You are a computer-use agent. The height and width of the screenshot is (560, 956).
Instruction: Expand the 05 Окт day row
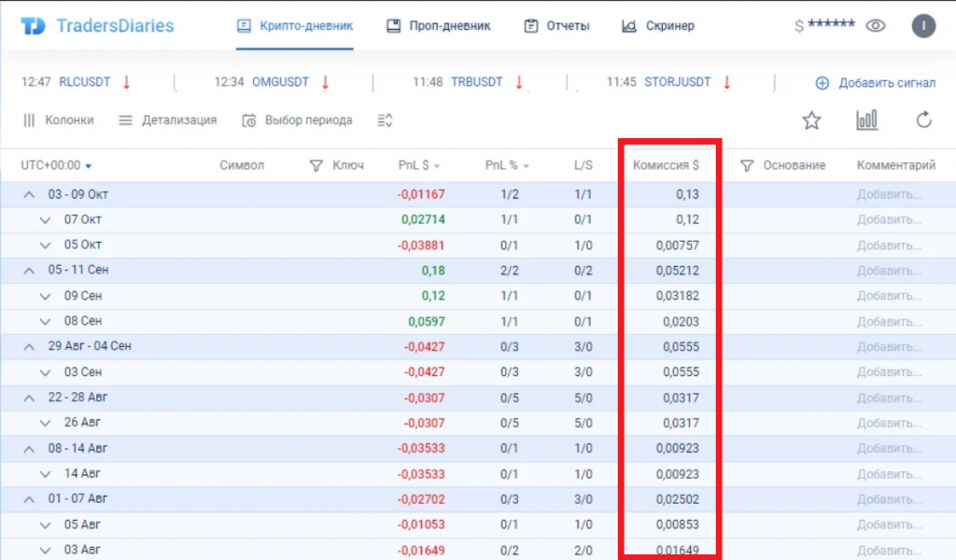[45, 245]
